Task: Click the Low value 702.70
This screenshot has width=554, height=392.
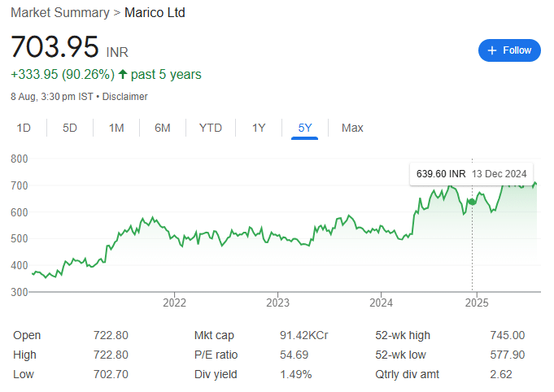Action: [x=111, y=374]
